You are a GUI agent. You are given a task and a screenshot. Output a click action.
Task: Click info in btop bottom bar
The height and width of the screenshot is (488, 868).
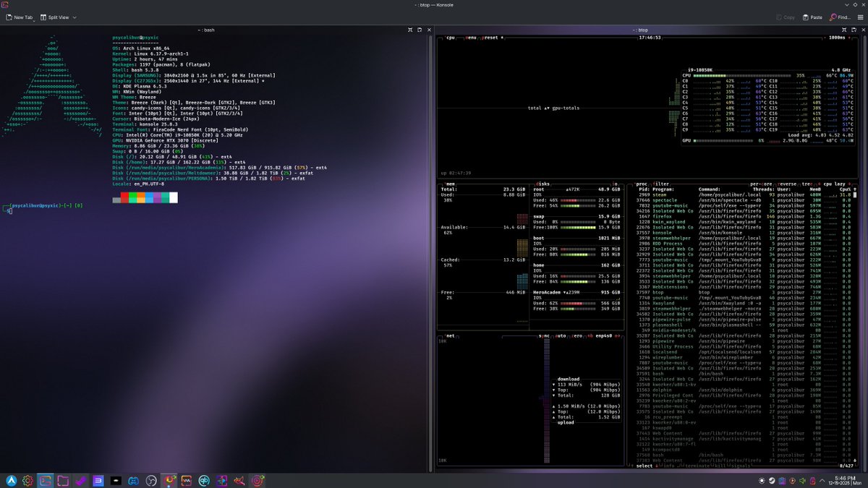pos(670,466)
